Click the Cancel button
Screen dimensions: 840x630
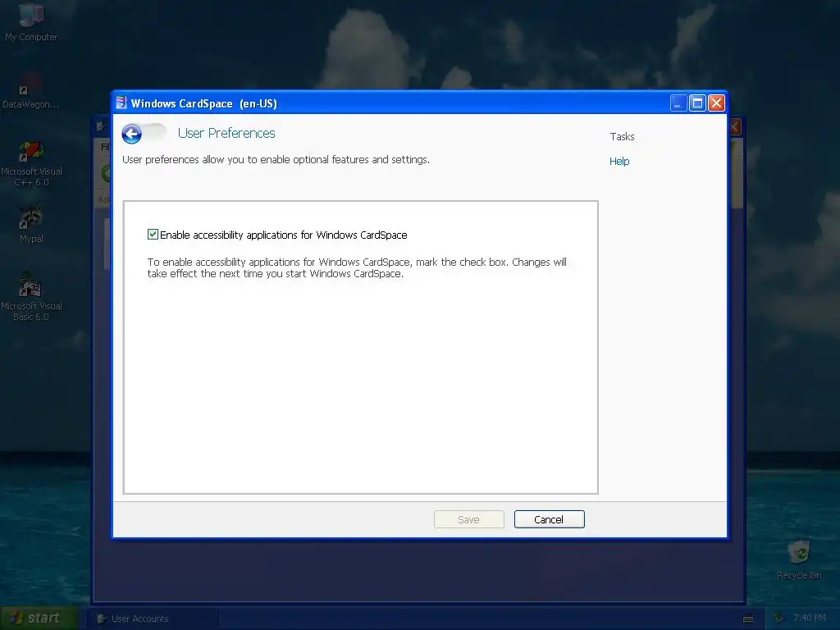tap(549, 519)
